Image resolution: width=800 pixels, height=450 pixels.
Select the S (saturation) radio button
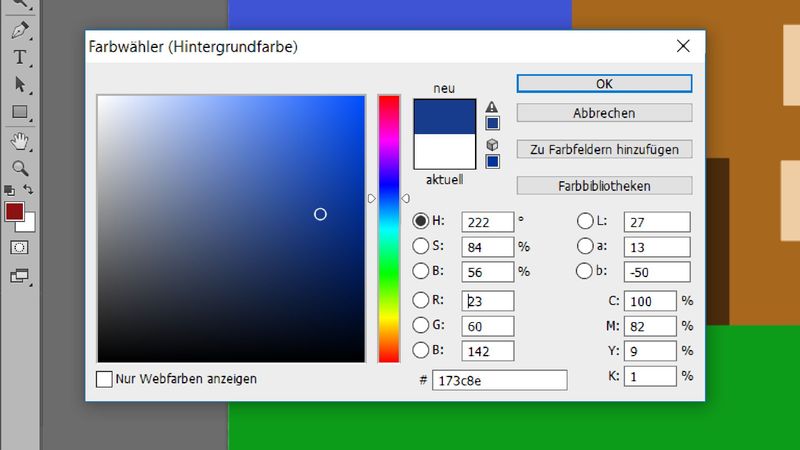[x=421, y=246]
